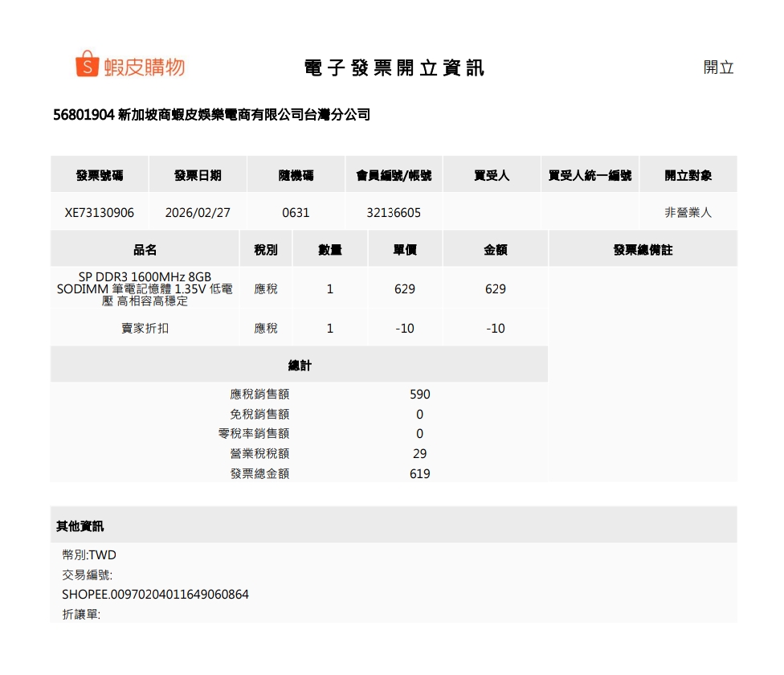The width and height of the screenshot is (784, 675).
Task: Select invoice number XE73130906
Action: pyautogui.click(x=100, y=213)
